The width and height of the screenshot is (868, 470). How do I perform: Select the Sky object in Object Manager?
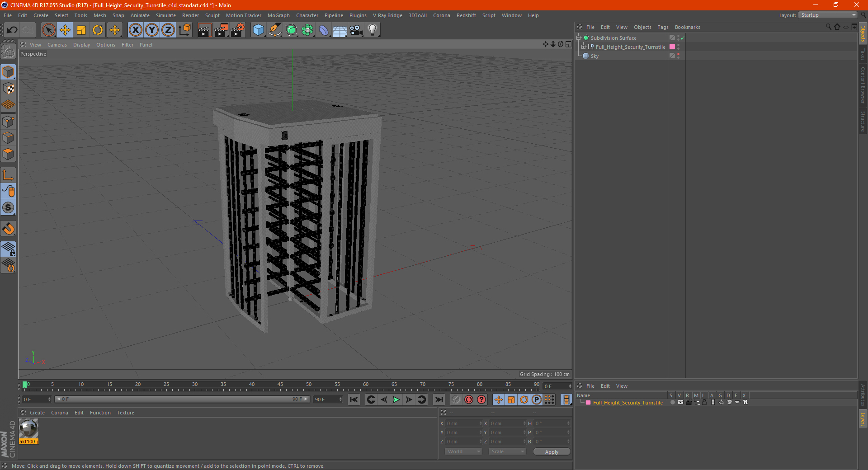coord(594,56)
